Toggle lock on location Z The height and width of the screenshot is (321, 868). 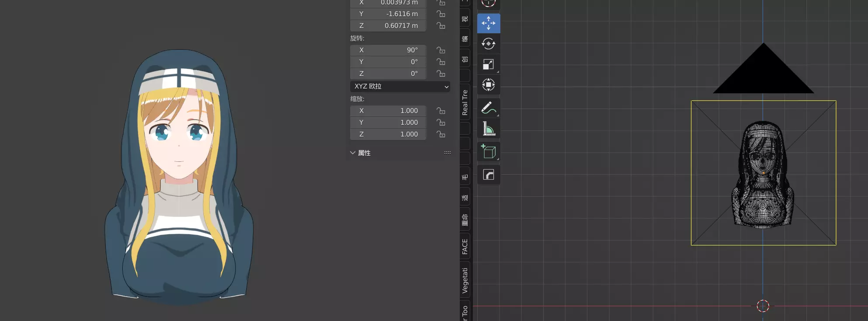(x=441, y=26)
